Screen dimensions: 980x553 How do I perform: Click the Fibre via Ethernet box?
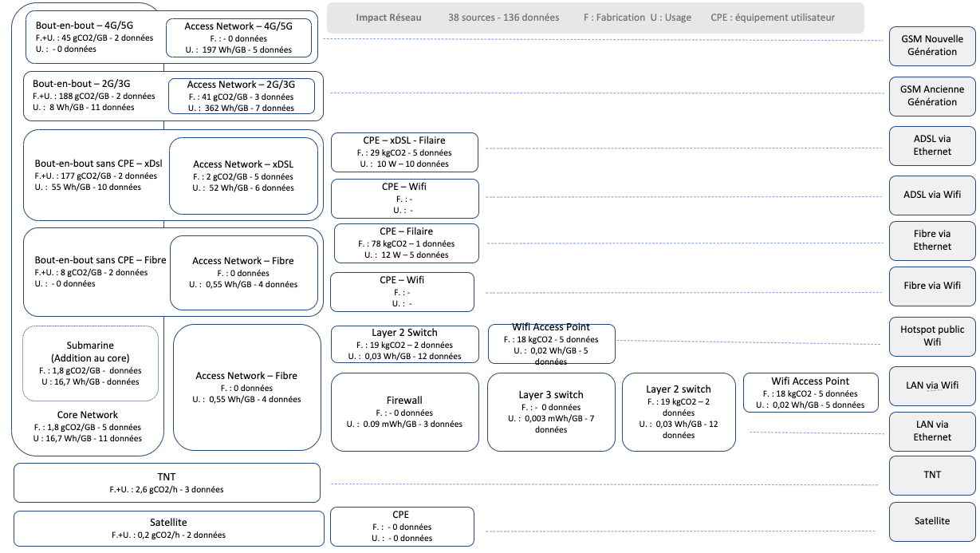pos(932,240)
